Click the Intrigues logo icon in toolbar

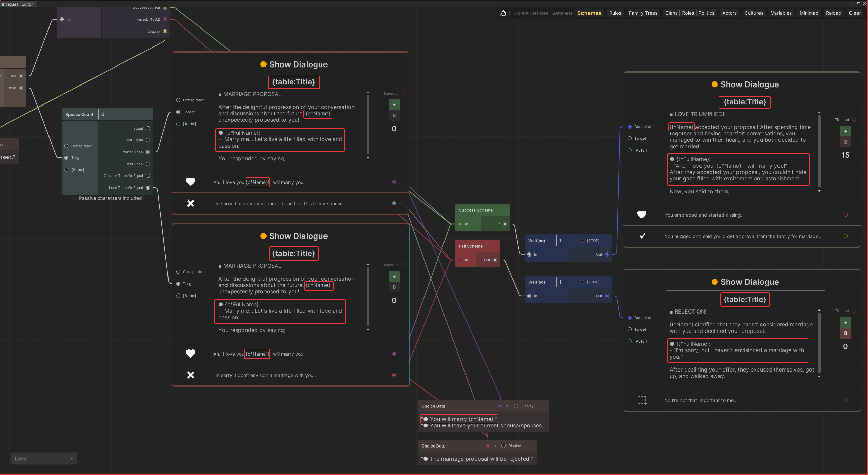[x=503, y=13]
